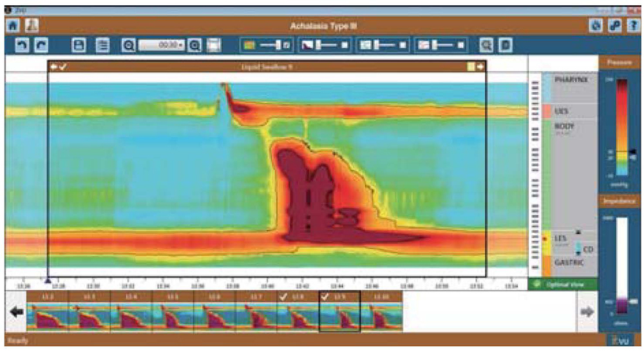644x352 pixels.
Task: Click the zoom out magnifier icon
Action: pos(128,45)
